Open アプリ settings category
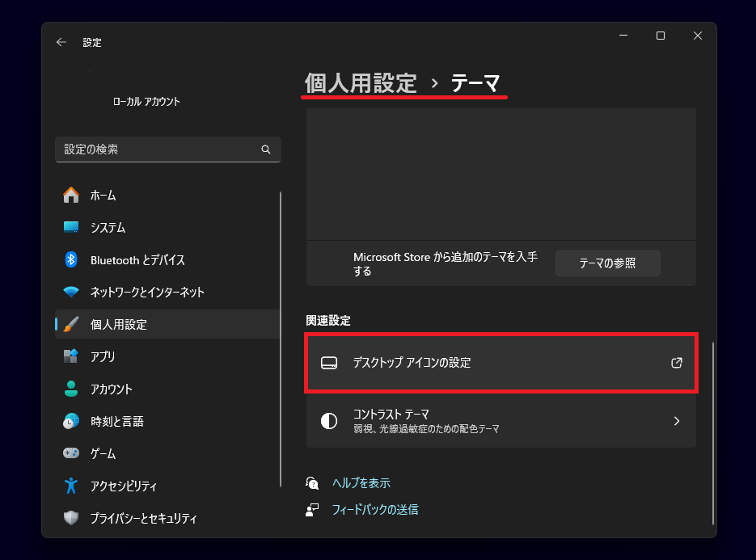Image resolution: width=756 pixels, height=560 pixels. pyautogui.click(x=167, y=356)
